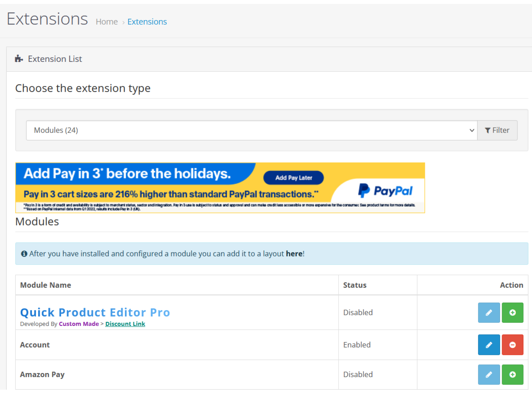Click the dropdown chevron arrow beside Filter

point(472,130)
